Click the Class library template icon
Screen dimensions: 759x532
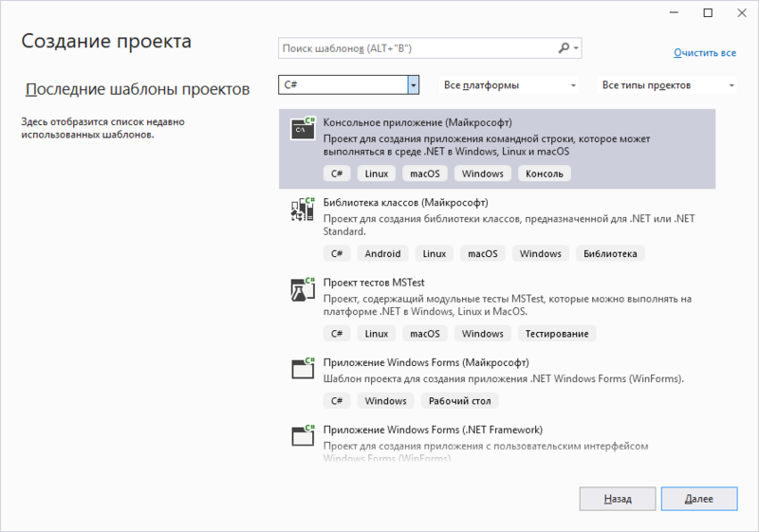pyautogui.click(x=303, y=209)
